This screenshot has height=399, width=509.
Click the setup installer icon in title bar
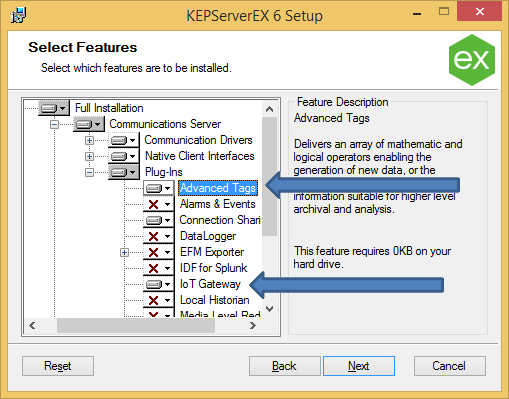(x=18, y=15)
